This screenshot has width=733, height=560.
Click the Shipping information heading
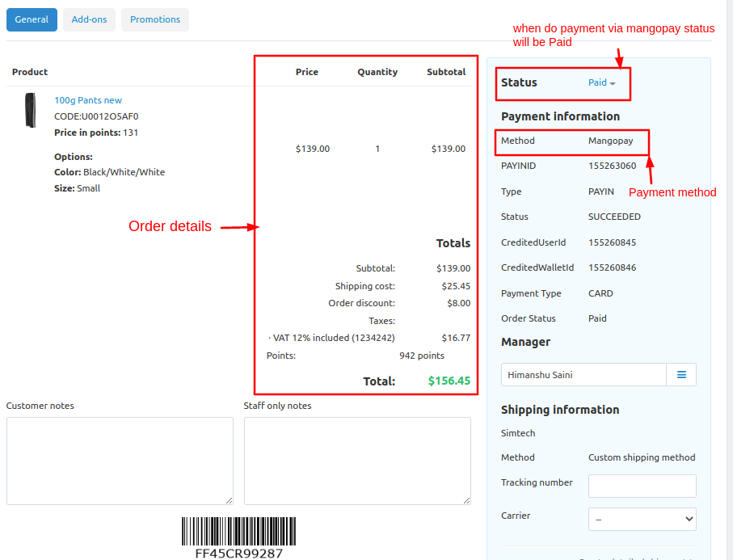click(x=559, y=410)
